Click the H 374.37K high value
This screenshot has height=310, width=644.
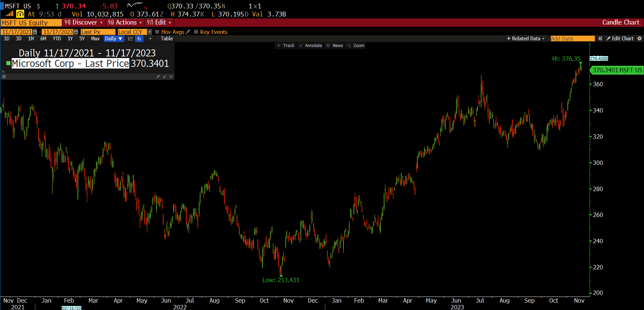[187, 14]
